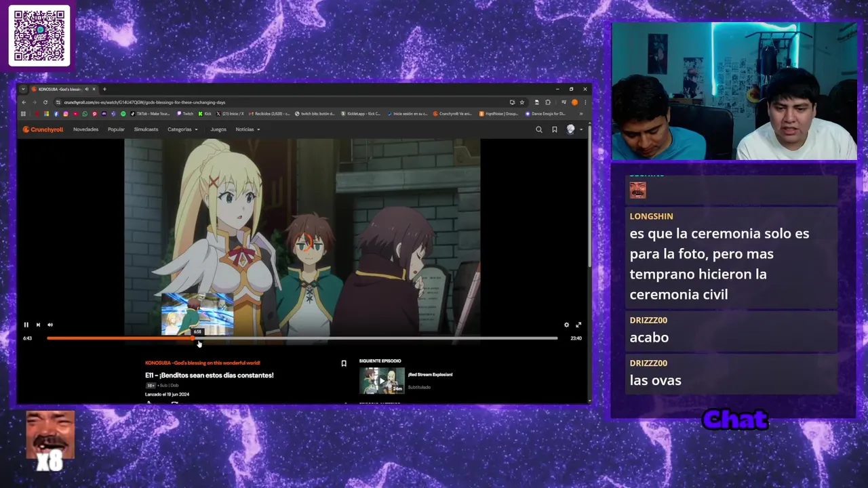The width and height of the screenshot is (868, 488).
Task: Open the Kick bookmark
Action: click(205, 114)
